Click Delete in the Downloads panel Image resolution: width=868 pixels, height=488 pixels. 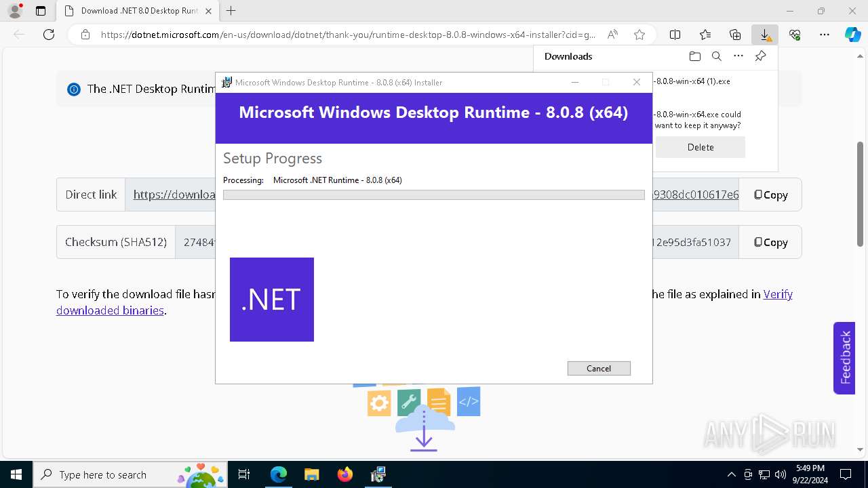701,147
